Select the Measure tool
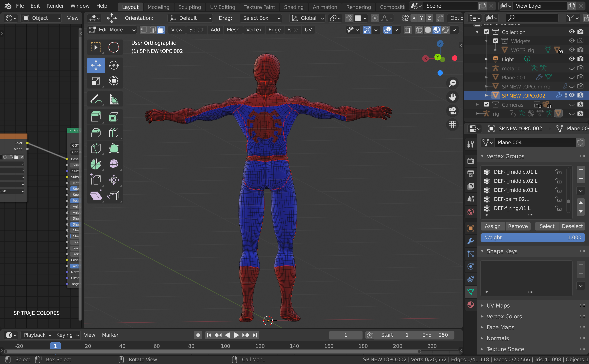The width and height of the screenshot is (589, 364). point(114,99)
